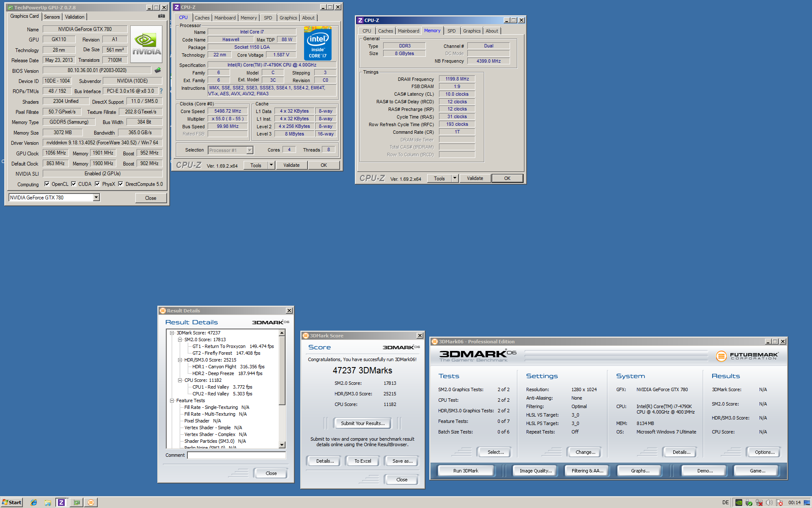Open Action Center flag tray icon

click(779, 502)
